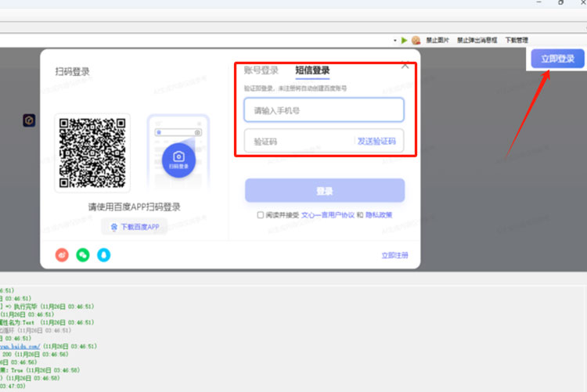This screenshot has width=587, height=392.
Task: Tick the 阅读并接受 agreement checkbox
Action: coord(260,215)
